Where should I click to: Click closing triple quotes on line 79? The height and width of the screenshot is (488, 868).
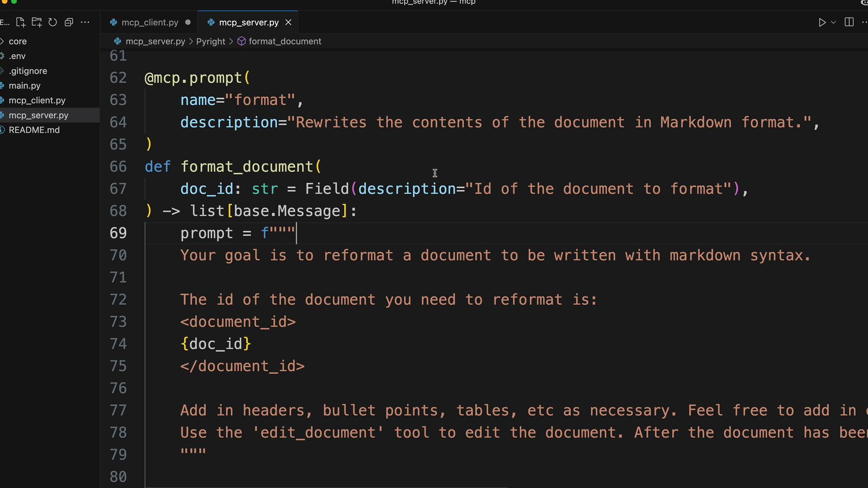[193, 451]
